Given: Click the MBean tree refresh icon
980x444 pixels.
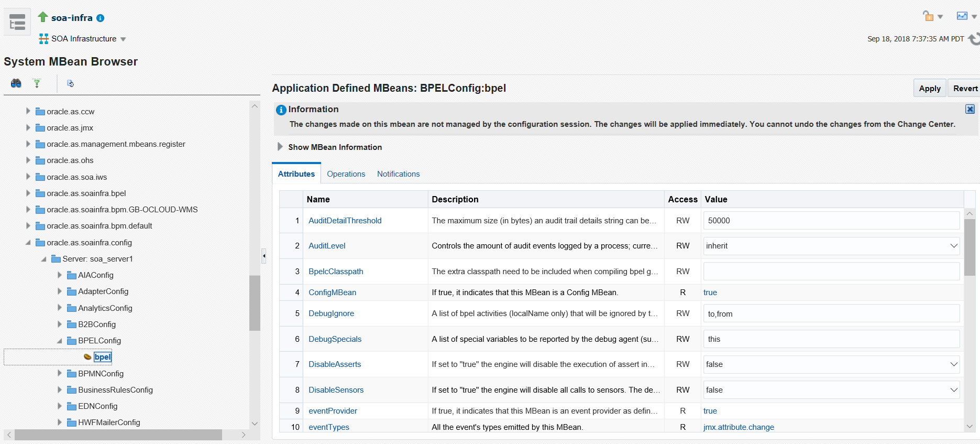Looking at the screenshot, I should click(70, 83).
